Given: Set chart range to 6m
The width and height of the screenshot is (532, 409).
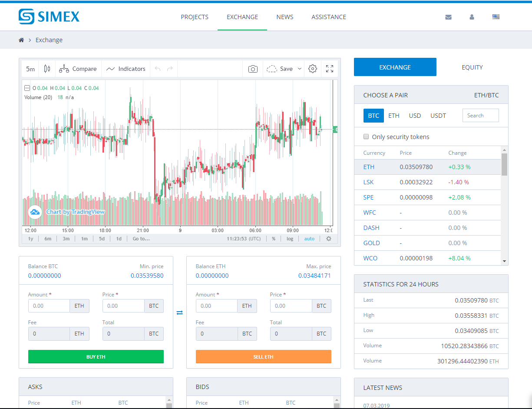Looking at the screenshot, I should pyautogui.click(x=48, y=239).
